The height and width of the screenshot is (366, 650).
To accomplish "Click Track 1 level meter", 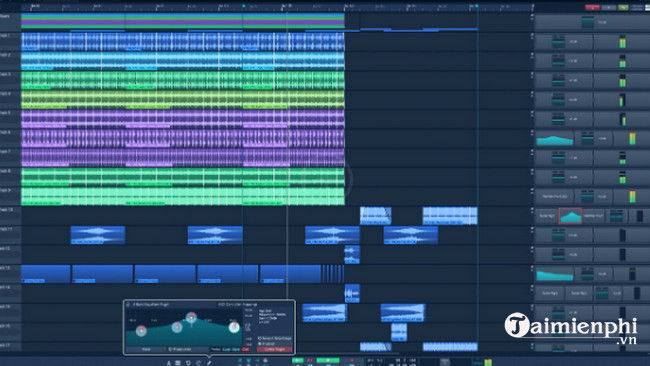I will tap(622, 42).
